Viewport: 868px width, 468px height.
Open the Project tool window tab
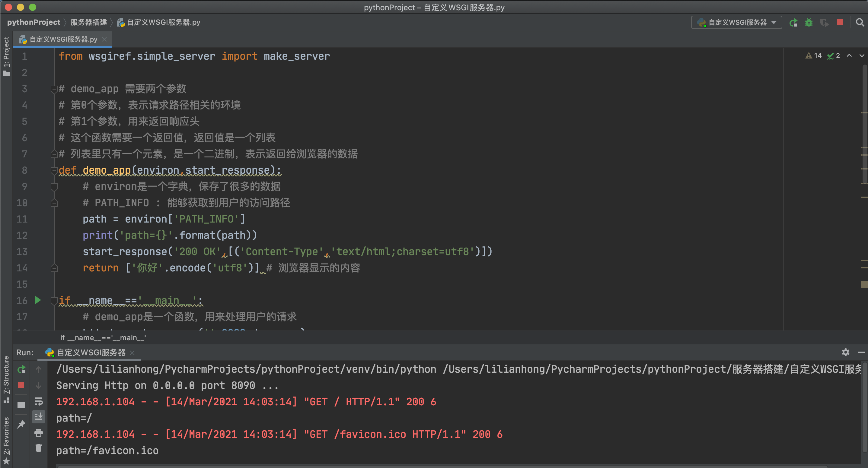point(6,55)
